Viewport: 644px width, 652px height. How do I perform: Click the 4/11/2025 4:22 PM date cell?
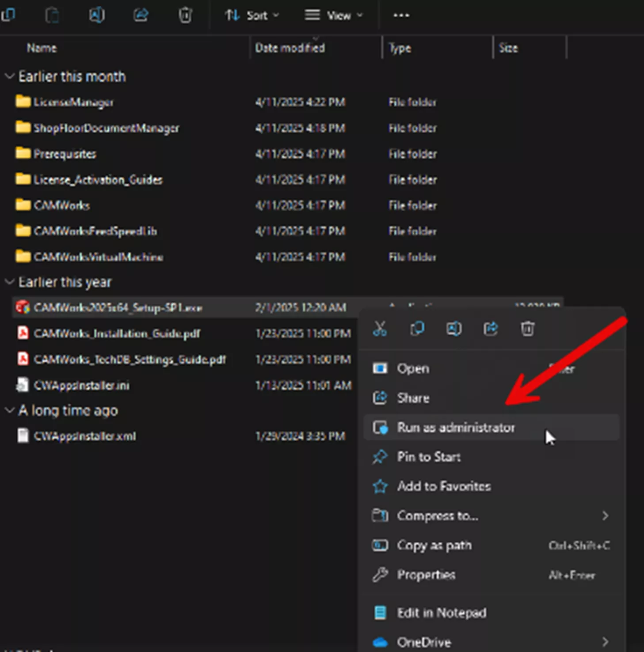(300, 102)
